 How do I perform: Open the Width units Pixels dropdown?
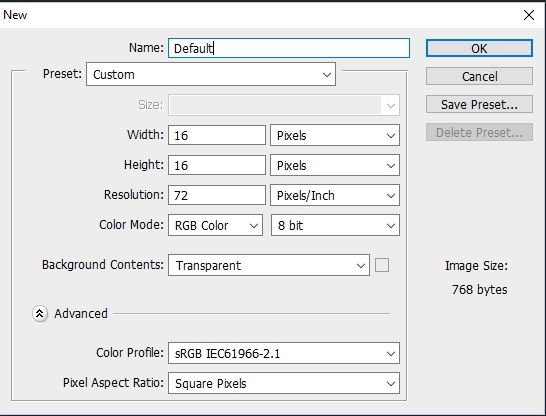(335, 135)
